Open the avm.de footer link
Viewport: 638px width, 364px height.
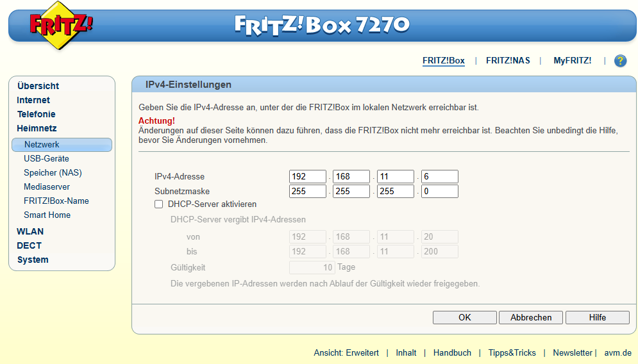(x=617, y=353)
